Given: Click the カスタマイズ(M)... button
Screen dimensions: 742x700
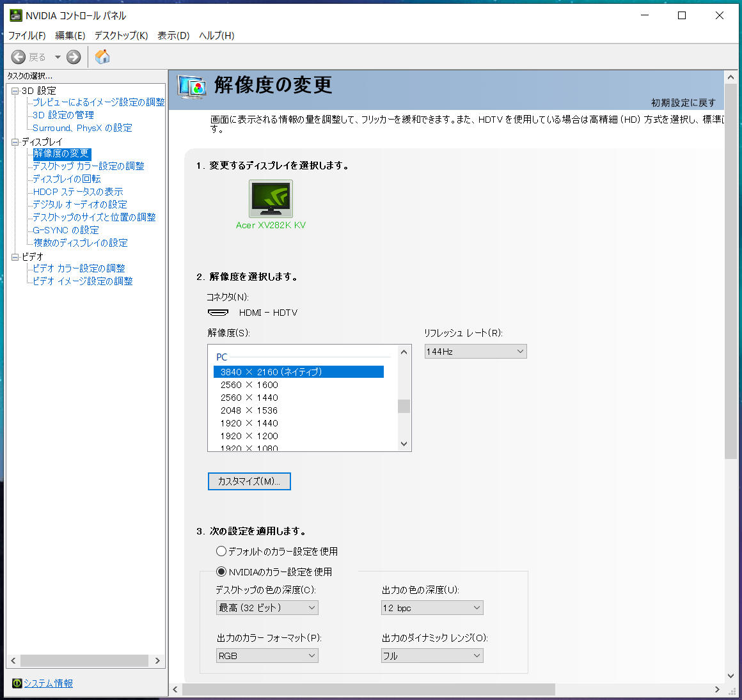Looking at the screenshot, I should click(x=249, y=481).
